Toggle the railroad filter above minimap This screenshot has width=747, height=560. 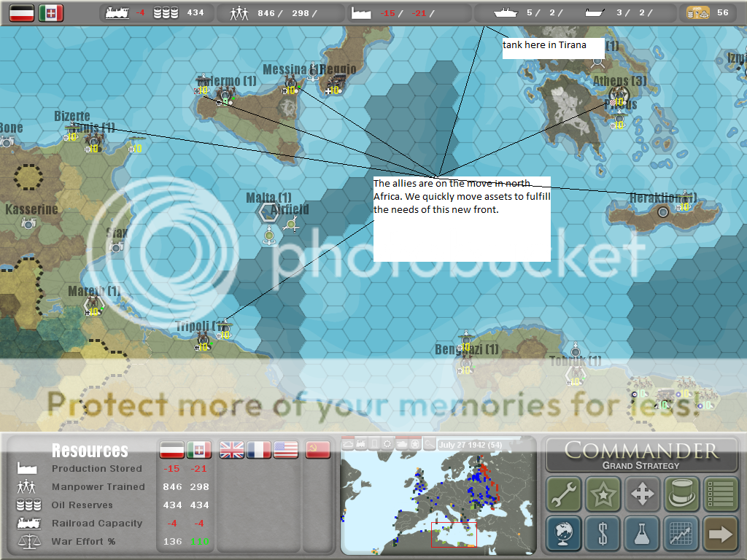pos(361,444)
